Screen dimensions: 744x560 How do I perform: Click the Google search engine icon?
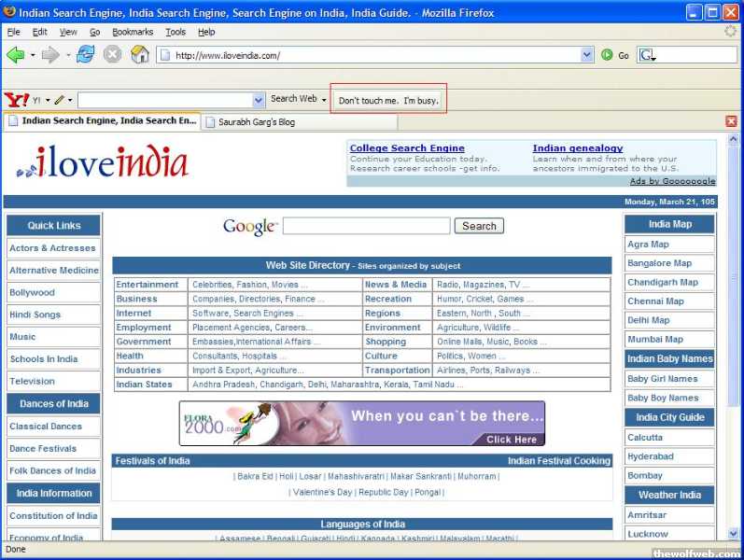pos(647,55)
